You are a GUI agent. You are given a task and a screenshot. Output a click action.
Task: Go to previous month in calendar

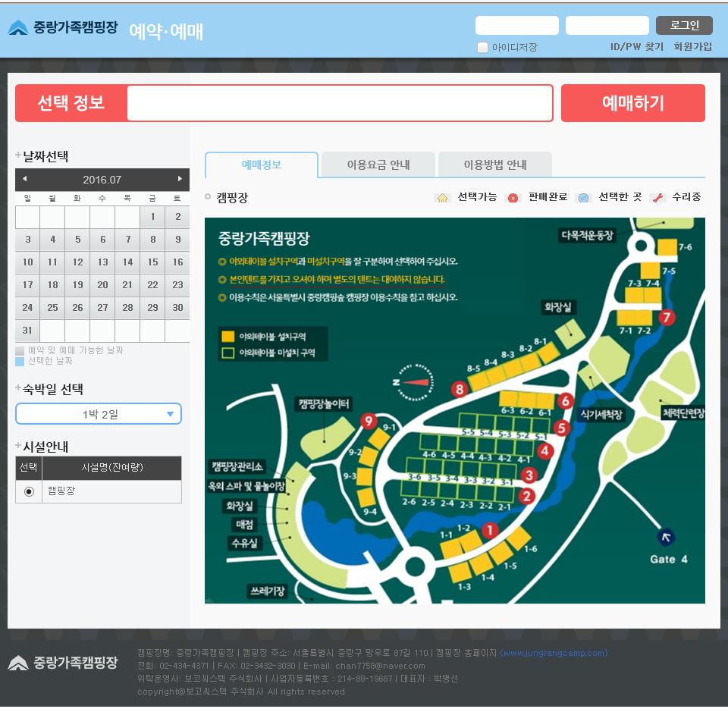pos(25,179)
